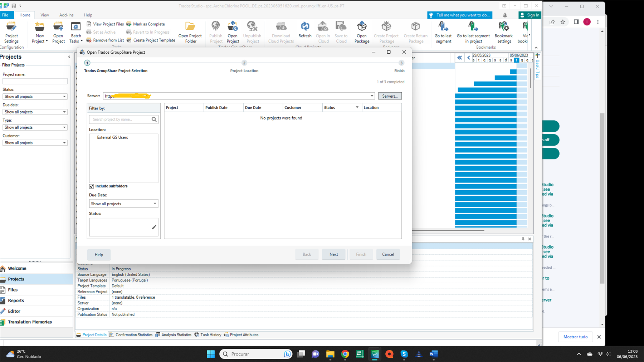Pin the project details panel
This screenshot has height=362, width=644.
[x=523, y=239]
